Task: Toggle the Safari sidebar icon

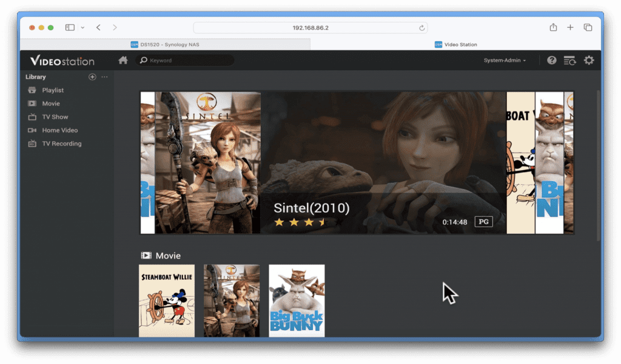Action: tap(70, 27)
